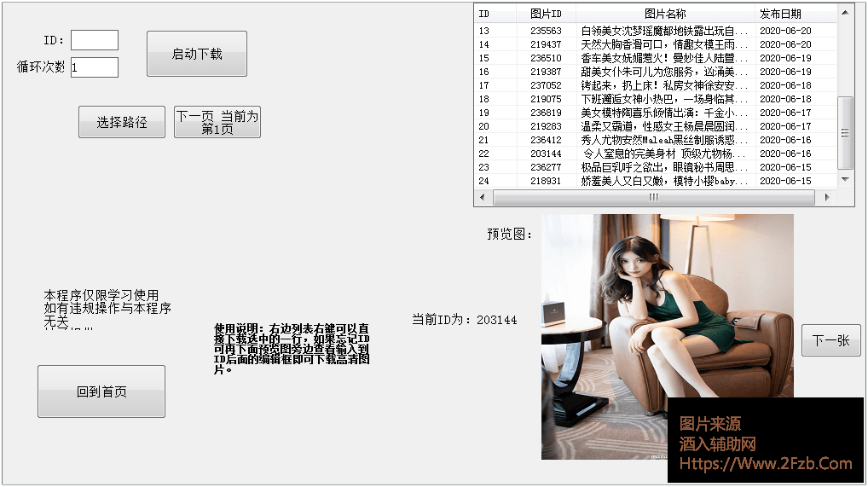The image size is (868, 487).
Task: Click the 启动下载 button
Action: click(196, 54)
